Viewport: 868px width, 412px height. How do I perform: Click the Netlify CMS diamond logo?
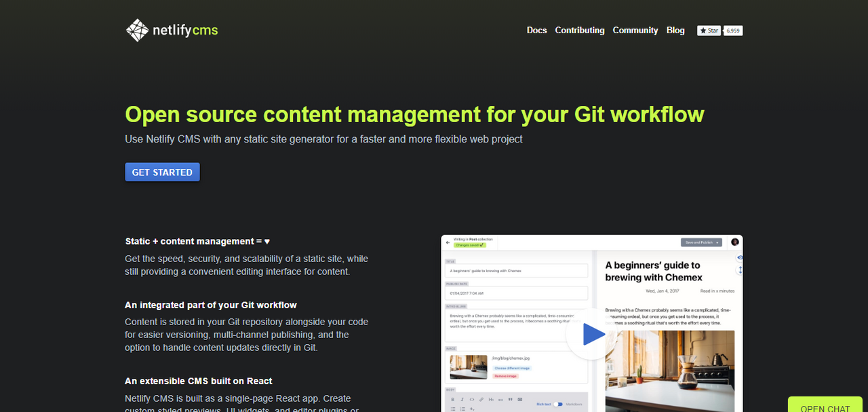[137, 31]
